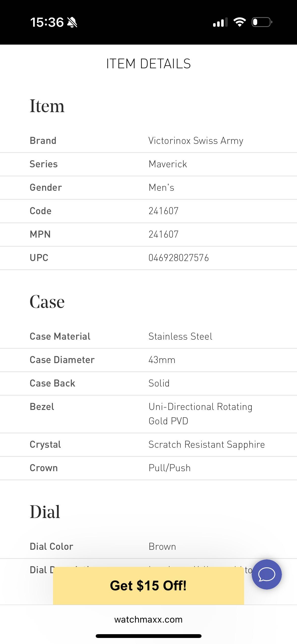Tap the 43mm case diameter value
The height and width of the screenshot is (644, 297).
click(x=162, y=360)
